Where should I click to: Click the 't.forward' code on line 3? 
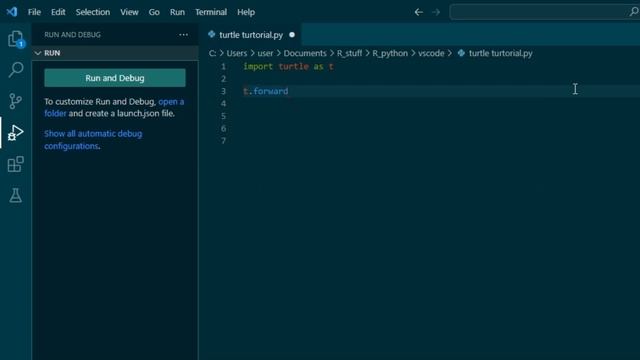pyautogui.click(x=266, y=91)
